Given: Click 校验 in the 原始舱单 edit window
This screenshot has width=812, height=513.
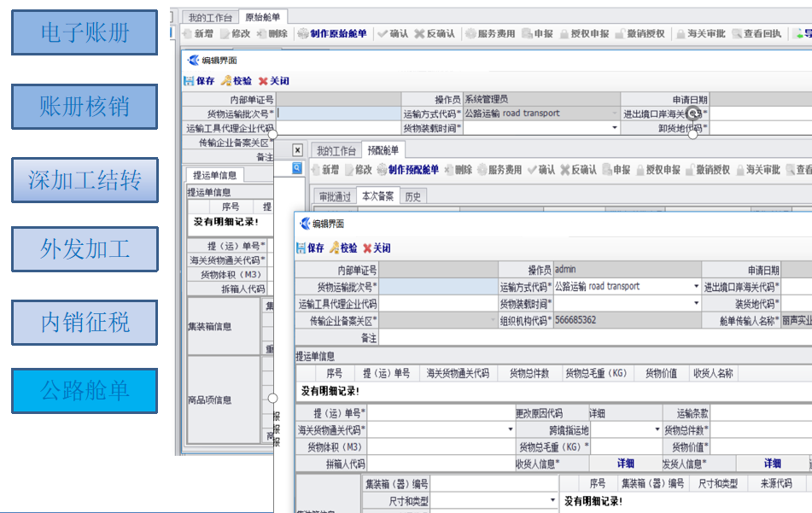Looking at the screenshot, I should (x=237, y=81).
